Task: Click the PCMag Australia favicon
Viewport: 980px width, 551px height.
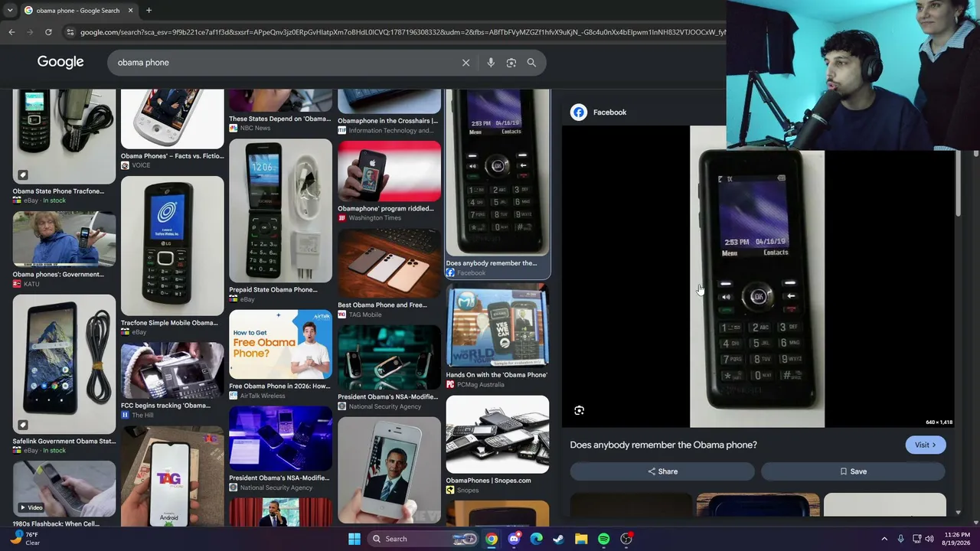Action: tap(450, 385)
